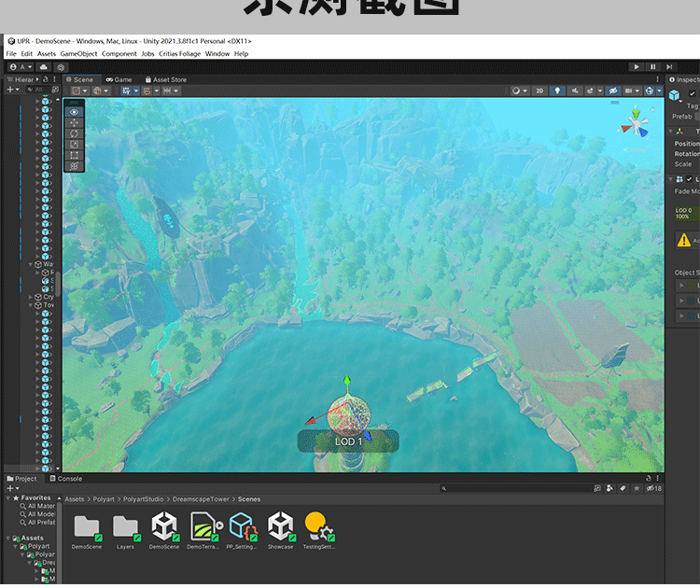The image size is (700, 588).
Task: Switch to the Asset Store tab
Action: (x=165, y=79)
